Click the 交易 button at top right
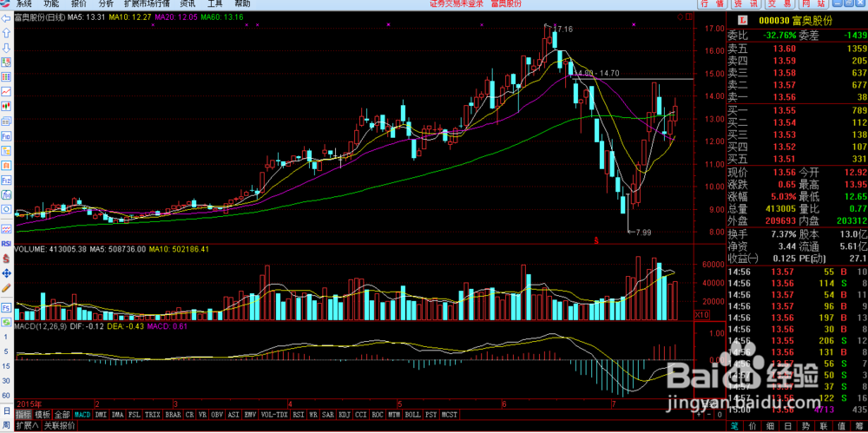868x433 pixels. (779, 3)
